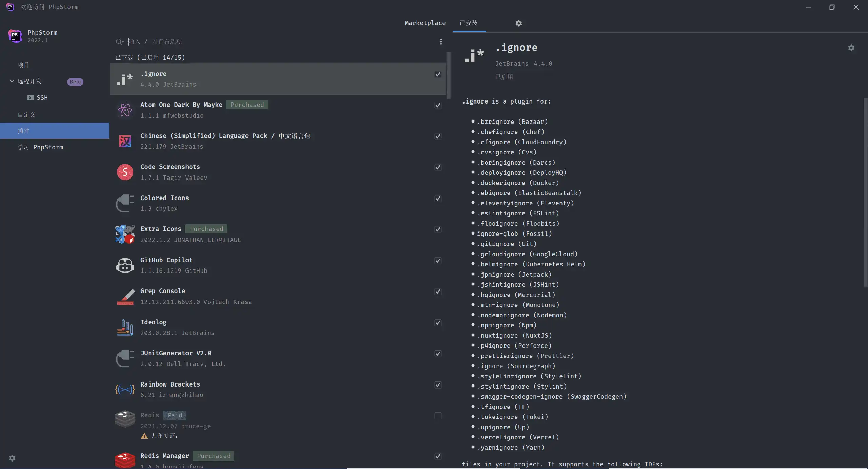This screenshot has width=868, height=469.
Task: Click the Chinese Language Pack icon
Action: click(x=125, y=141)
